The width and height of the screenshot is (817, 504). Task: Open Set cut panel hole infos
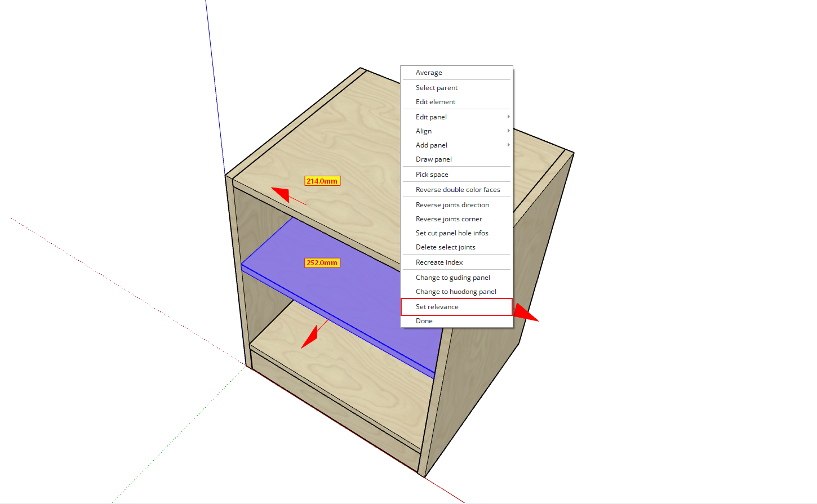[452, 233]
